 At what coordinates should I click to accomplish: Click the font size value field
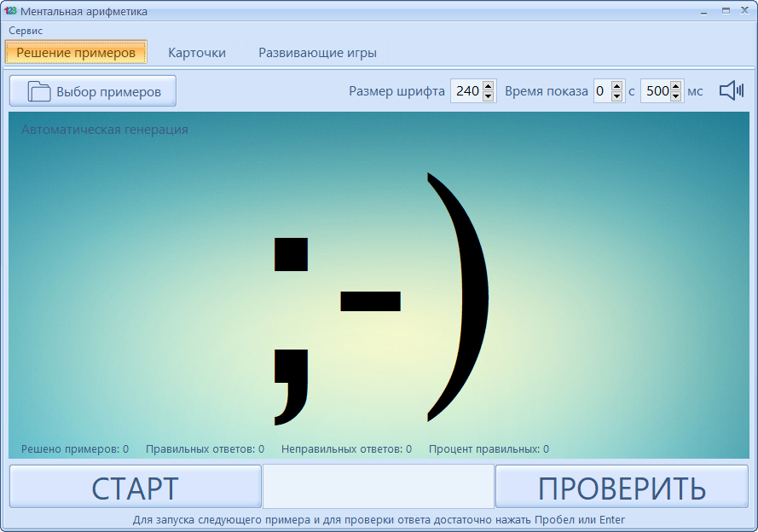pos(466,91)
